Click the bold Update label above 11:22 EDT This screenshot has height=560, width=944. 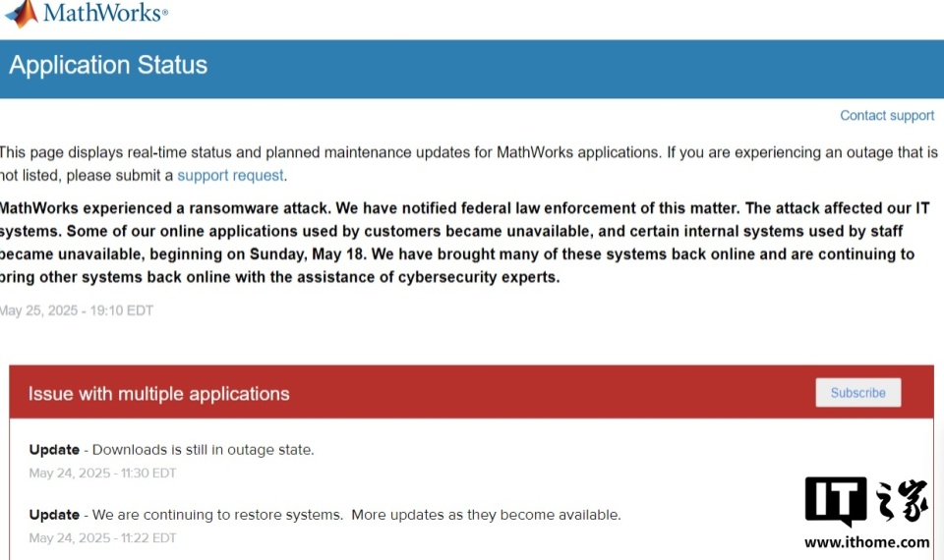(x=54, y=515)
